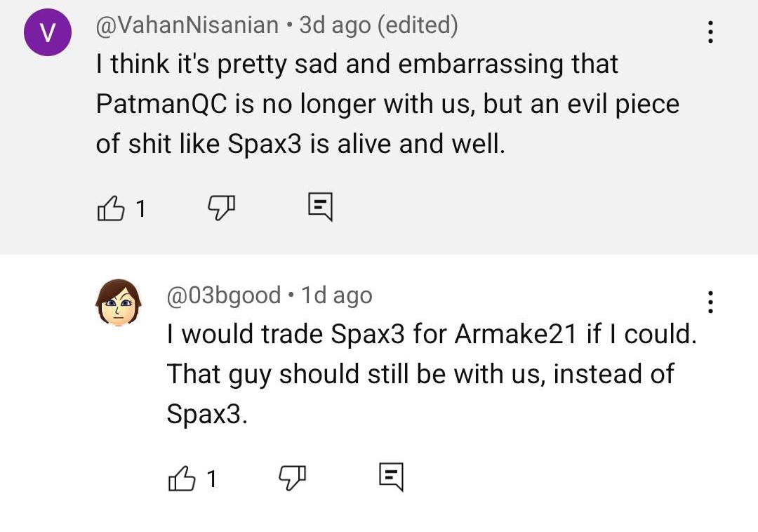Viewport: 758px width, 532px height.
Task: Open 03bgood's Mii-style avatar
Action: tap(118, 302)
